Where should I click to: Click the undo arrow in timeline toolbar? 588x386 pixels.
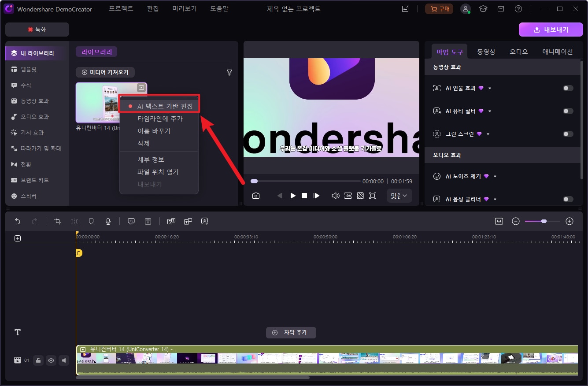pyautogui.click(x=18, y=222)
